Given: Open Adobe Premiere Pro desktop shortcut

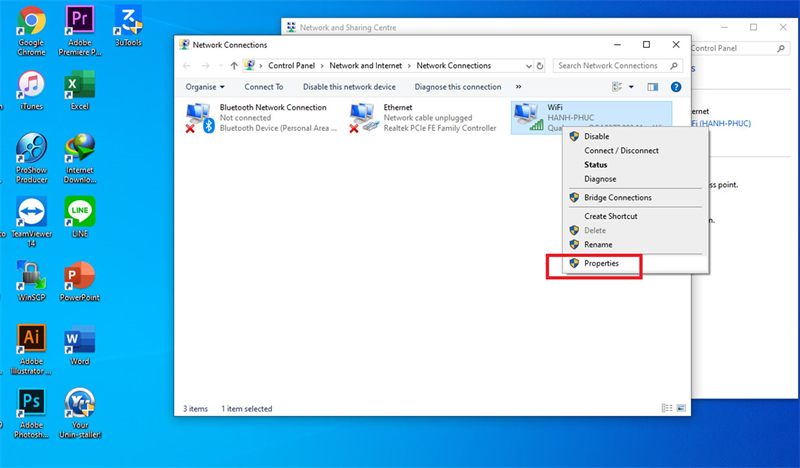Looking at the screenshot, I should tap(80, 31).
